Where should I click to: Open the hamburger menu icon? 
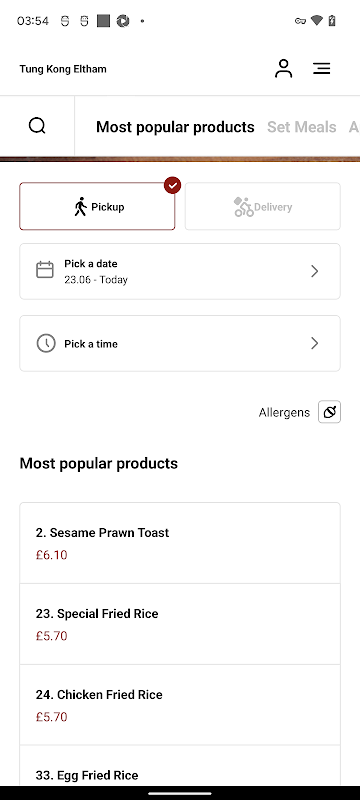(322, 68)
